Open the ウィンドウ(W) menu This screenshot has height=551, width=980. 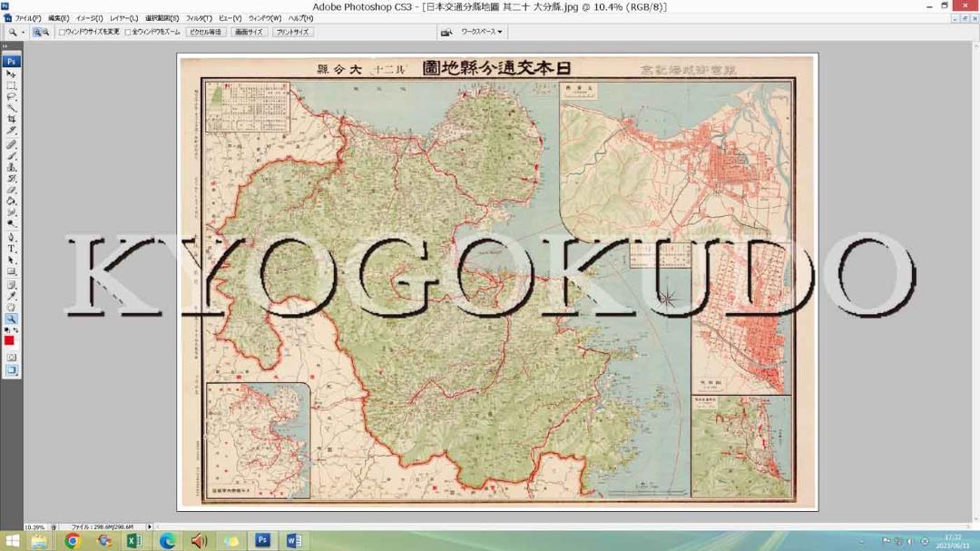coord(265,19)
